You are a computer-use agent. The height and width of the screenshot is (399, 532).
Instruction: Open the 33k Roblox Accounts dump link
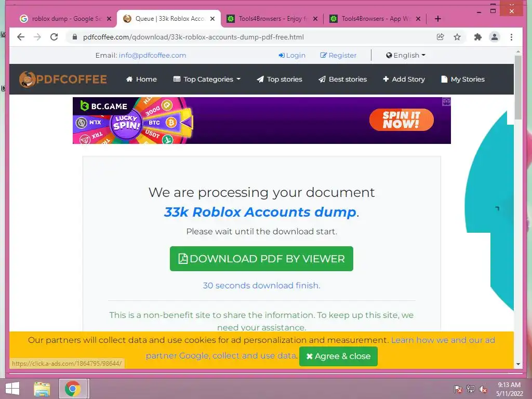click(x=260, y=212)
